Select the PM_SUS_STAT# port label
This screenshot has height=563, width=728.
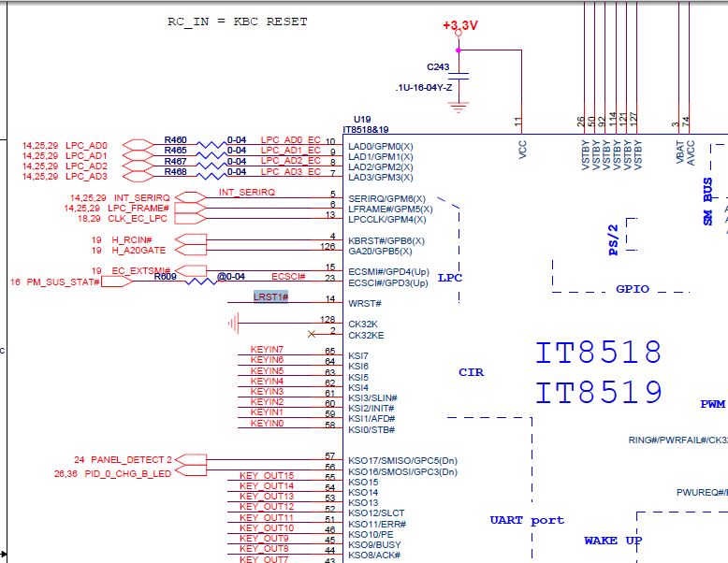tap(63, 281)
